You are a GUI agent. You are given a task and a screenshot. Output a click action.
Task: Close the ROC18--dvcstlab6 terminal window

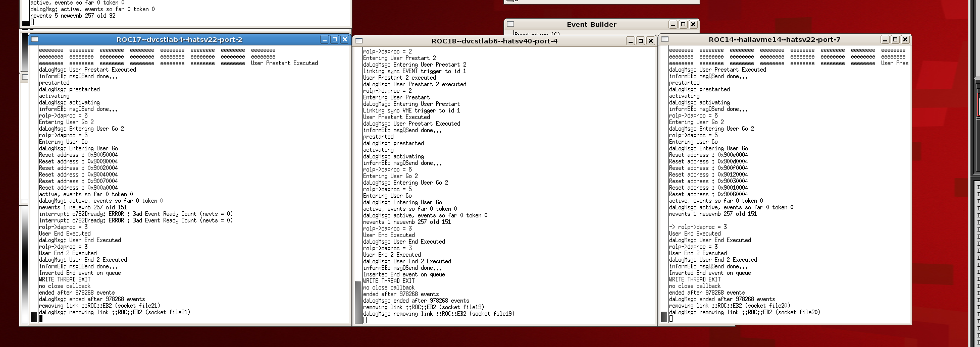pyautogui.click(x=651, y=41)
